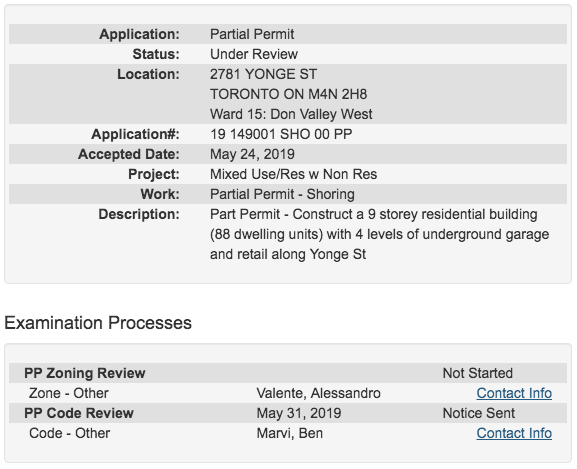Click the Partial Permit - Shoring work value

[x=282, y=194]
